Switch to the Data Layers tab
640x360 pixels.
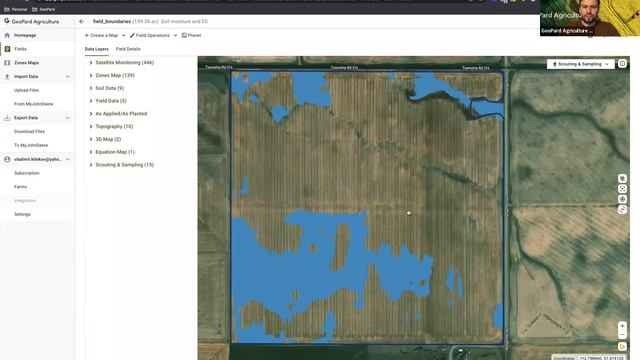click(x=97, y=49)
